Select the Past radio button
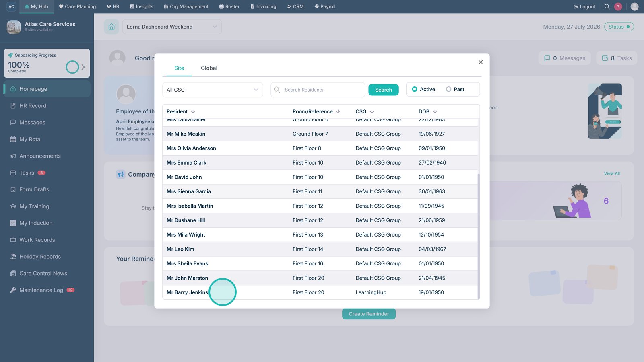The height and width of the screenshot is (362, 644). [x=448, y=89]
